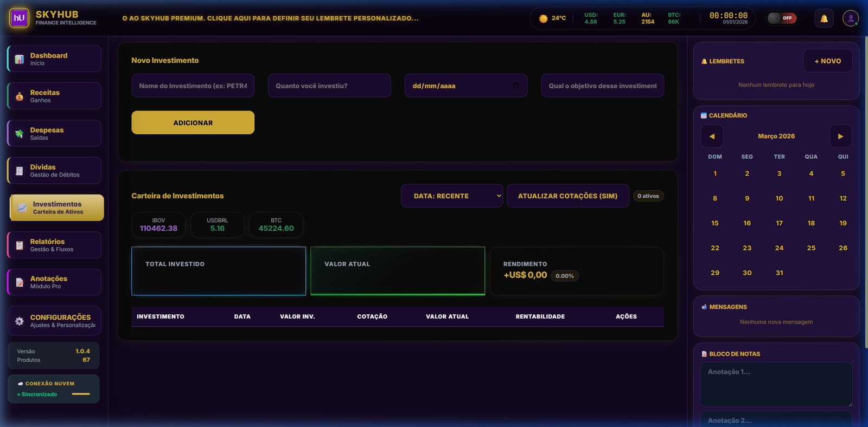Click the Receitas money bag icon

point(20,96)
